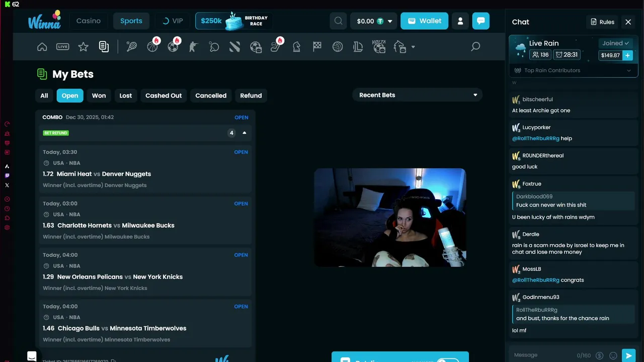Viewport: 644px width, 362px height.
Task: Select the Table Tennis paddle icon
Action: (x=214, y=47)
